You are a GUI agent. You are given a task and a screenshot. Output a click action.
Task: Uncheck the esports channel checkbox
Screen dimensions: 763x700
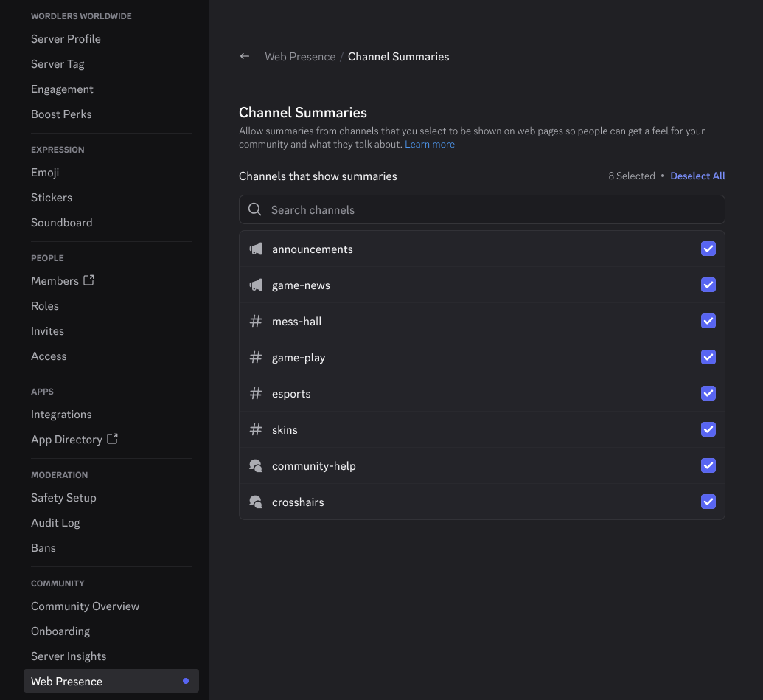point(708,392)
